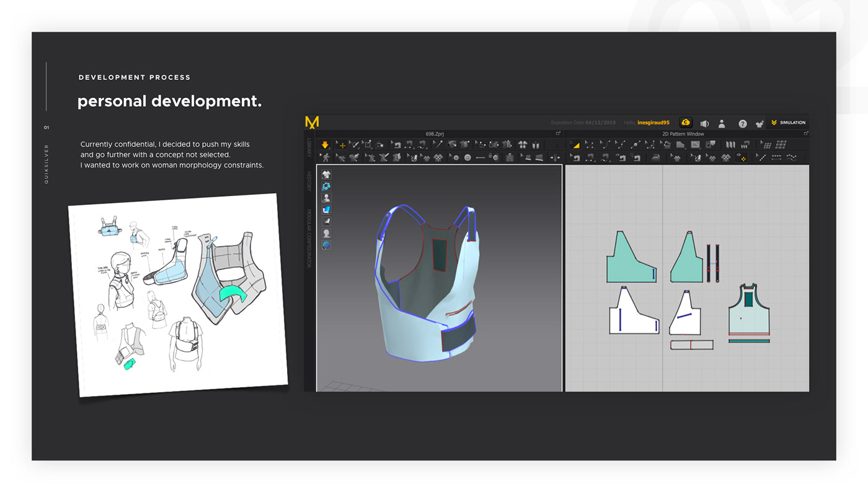The width and height of the screenshot is (868, 489).
Task: Open the Help question mark icon
Action: pos(742,123)
